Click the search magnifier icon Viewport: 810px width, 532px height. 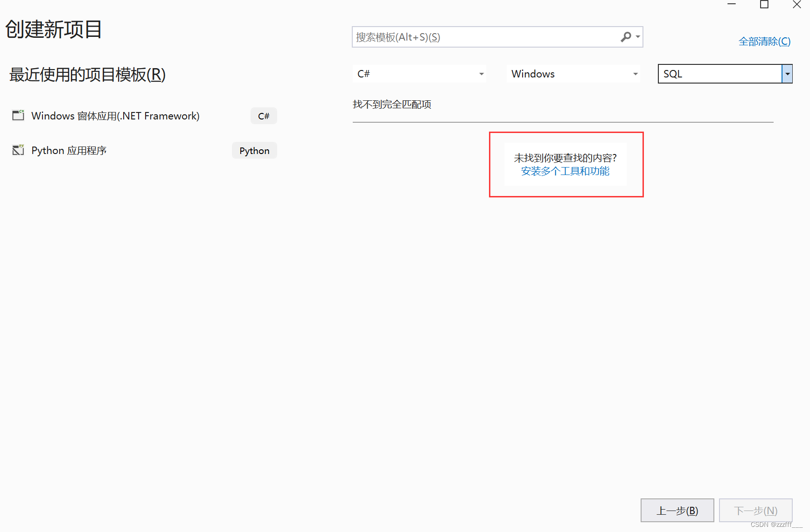point(626,37)
